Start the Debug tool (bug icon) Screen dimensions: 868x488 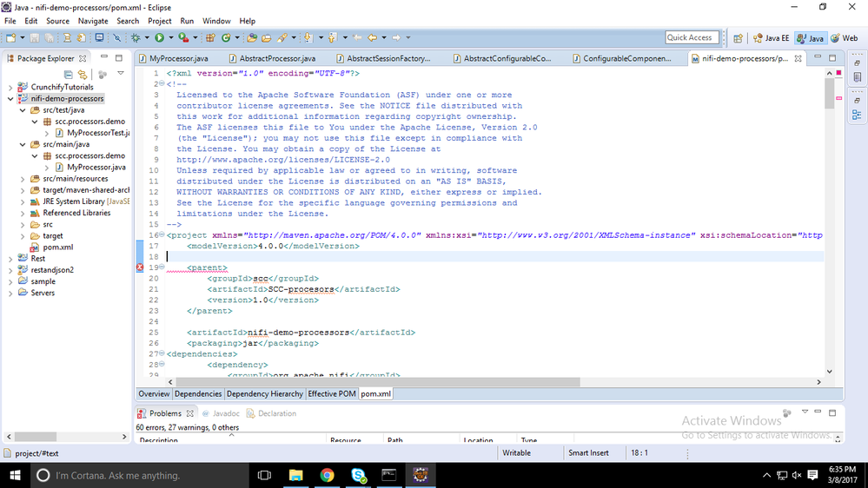click(136, 37)
